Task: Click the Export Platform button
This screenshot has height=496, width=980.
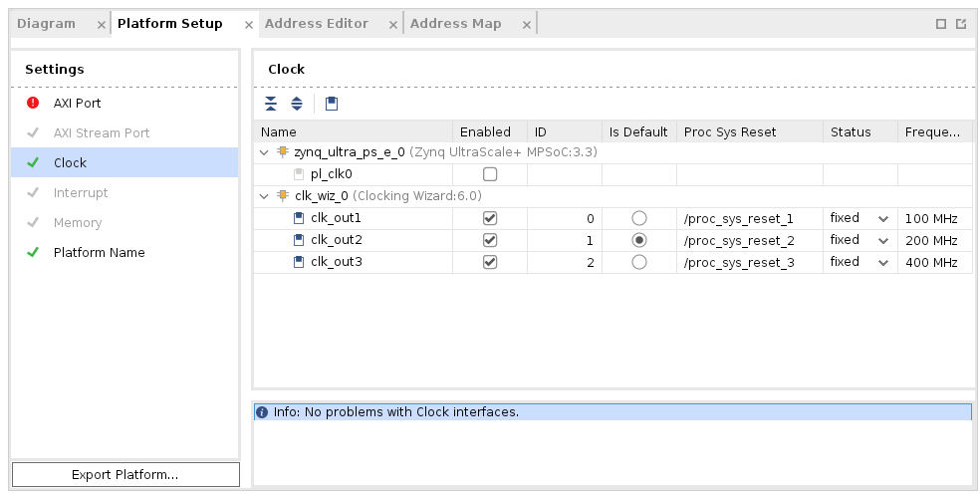Action: pyautogui.click(x=125, y=475)
